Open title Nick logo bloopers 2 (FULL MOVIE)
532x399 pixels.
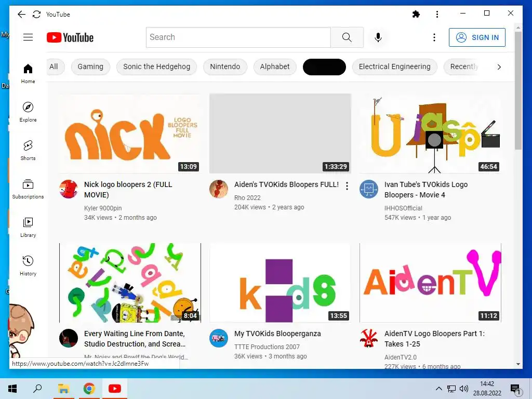point(128,190)
